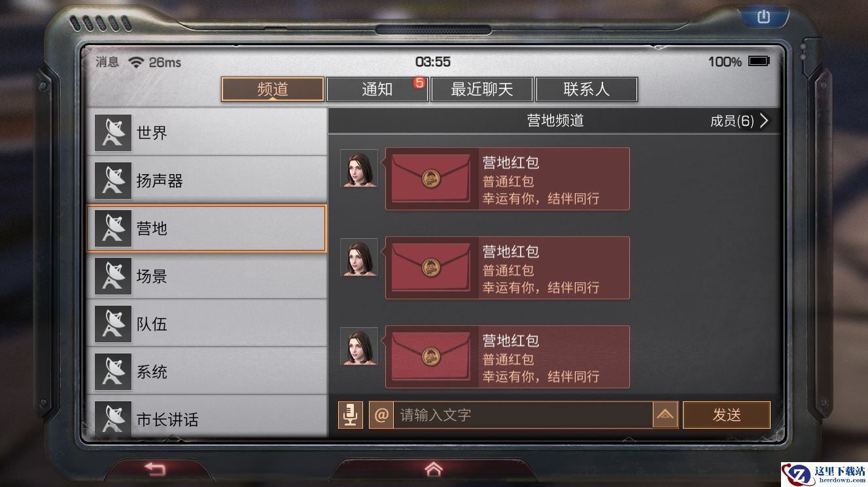The width and height of the screenshot is (868, 487).
Task: Open the third 营地红包 message
Action: point(508,357)
